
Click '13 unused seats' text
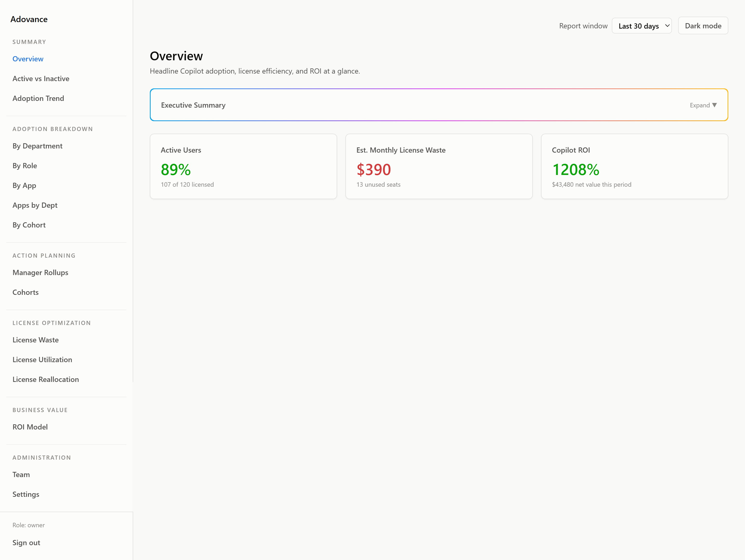click(378, 184)
